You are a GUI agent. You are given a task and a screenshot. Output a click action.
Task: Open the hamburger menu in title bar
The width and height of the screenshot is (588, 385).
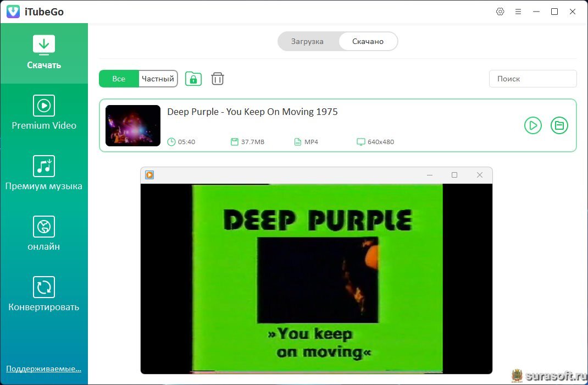[x=518, y=12]
